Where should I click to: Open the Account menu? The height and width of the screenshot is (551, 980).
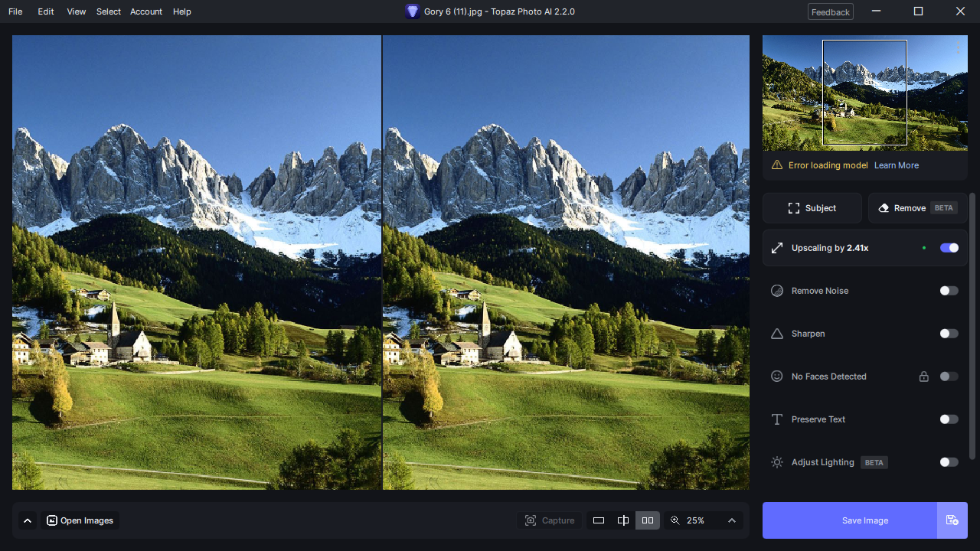tap(146, 11)
